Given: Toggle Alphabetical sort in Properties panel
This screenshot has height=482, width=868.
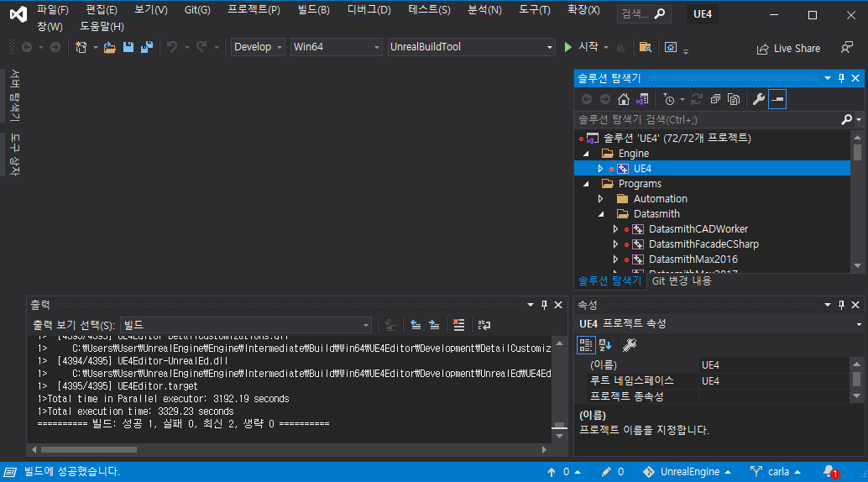Looking at the screenshot, I should coord(605,344).
